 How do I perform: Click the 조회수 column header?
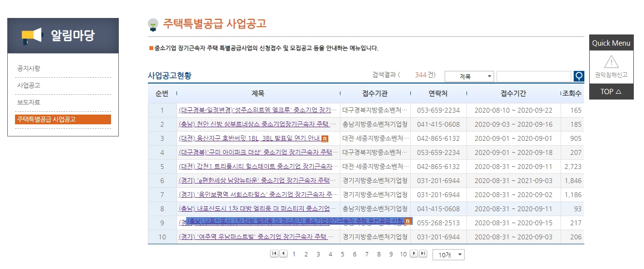click(572, 94)
